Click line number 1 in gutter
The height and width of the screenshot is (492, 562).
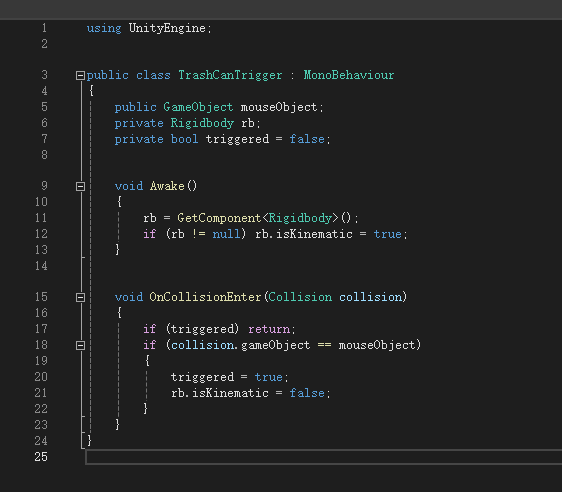[44, 28]
